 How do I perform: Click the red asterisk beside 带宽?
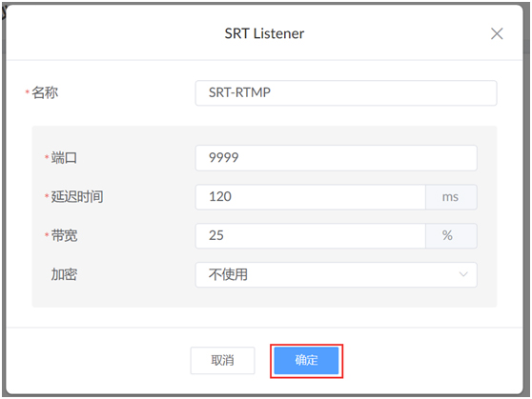point(47,235)
